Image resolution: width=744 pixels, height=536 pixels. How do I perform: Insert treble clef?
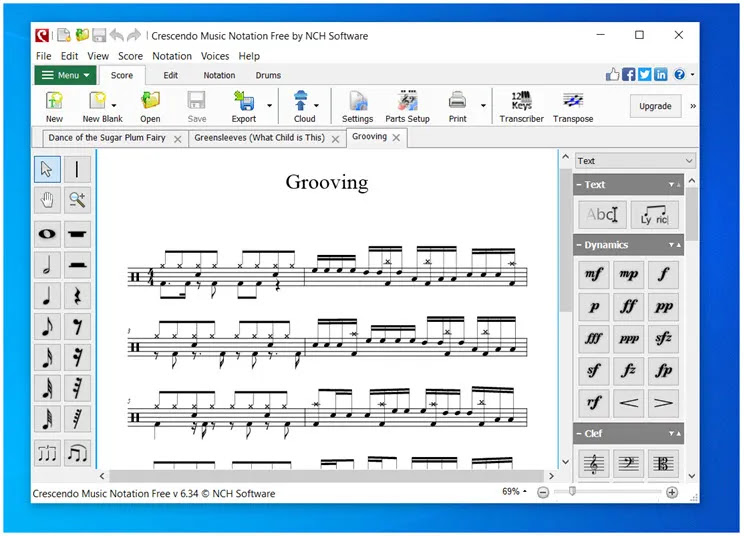tap(594, 463)
